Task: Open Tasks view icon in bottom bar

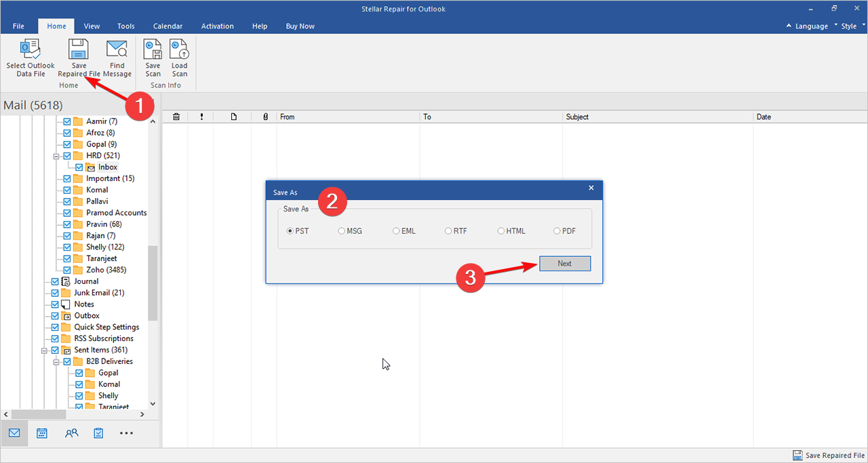Action: tap(98, 433)
